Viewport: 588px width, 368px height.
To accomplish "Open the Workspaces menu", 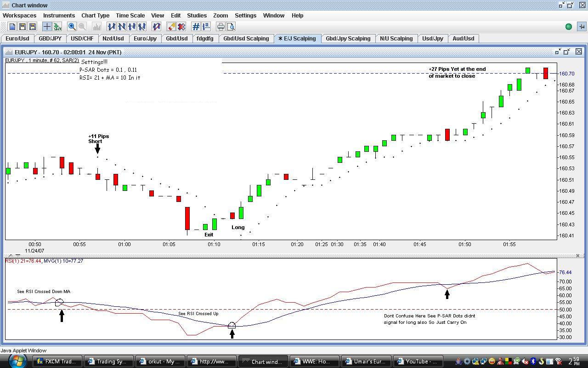I will point(19,15).
